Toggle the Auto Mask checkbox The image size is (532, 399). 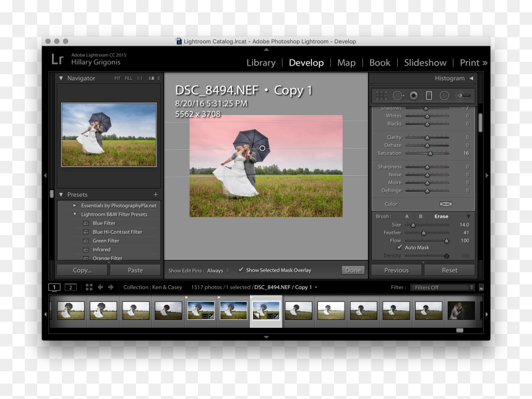tap(400, 247)
